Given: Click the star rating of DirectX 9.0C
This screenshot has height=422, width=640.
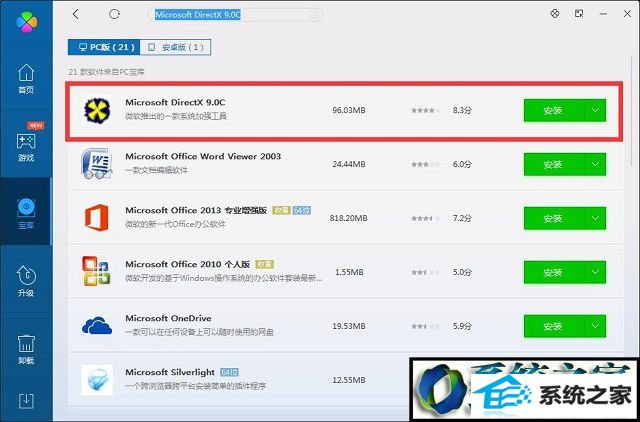Looking at the screenshot, I should tap(426, 110).
